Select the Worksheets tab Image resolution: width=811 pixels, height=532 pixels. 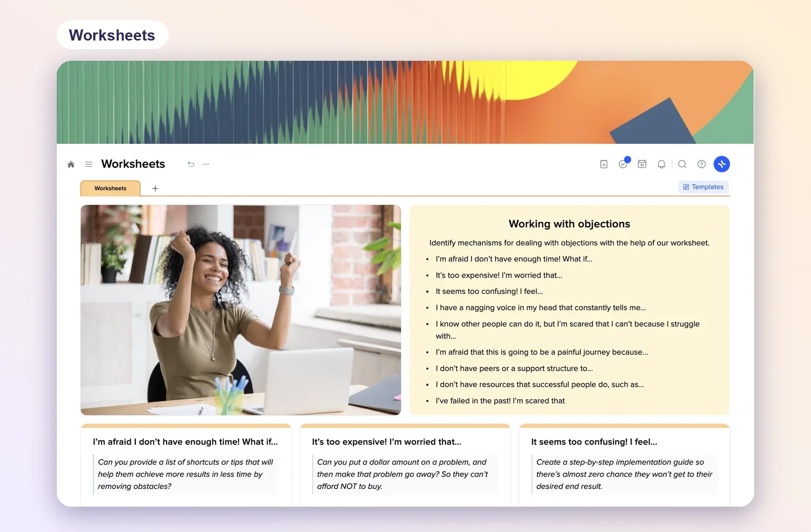point(110,188)
